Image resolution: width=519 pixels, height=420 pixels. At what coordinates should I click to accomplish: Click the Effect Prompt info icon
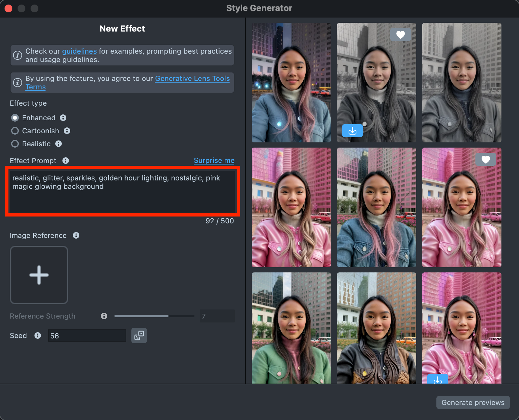66,161
